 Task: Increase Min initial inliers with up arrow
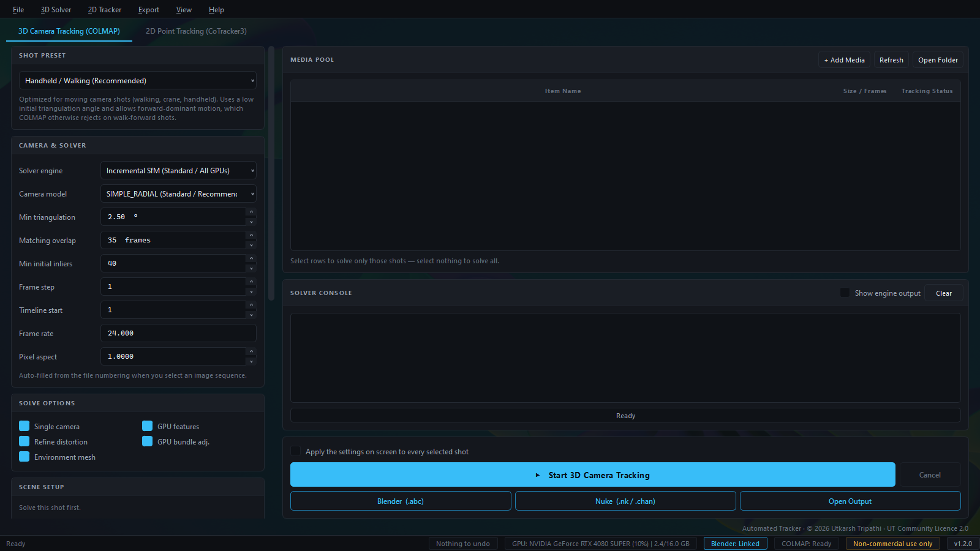tap(251, 258)
